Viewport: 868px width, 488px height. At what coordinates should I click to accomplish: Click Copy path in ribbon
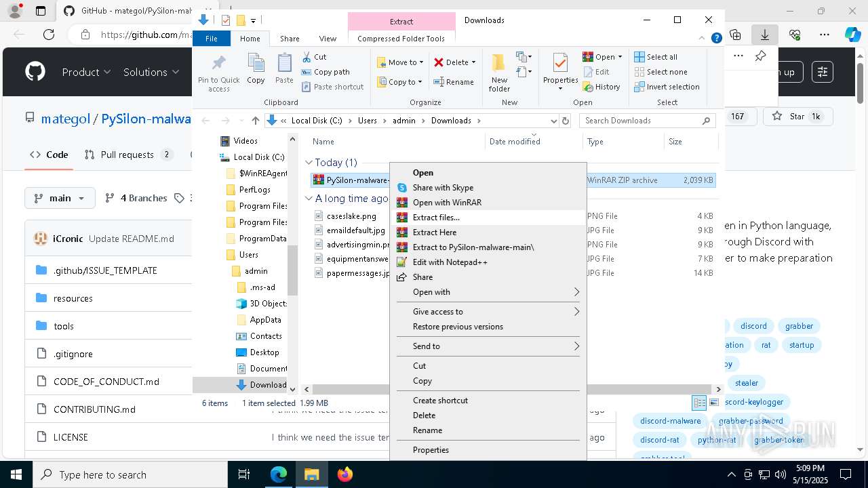pos(325,72)
